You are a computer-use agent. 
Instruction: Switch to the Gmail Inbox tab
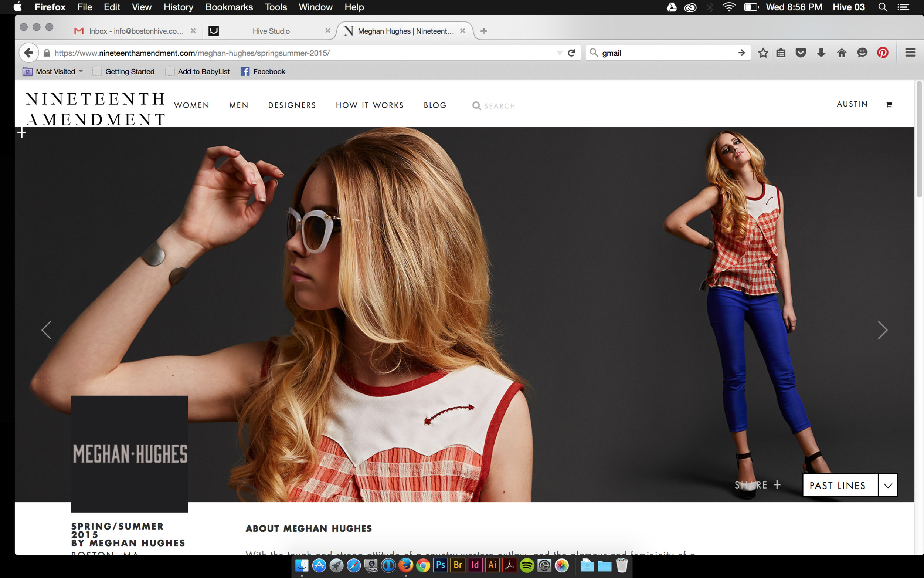tap(136, 31)
